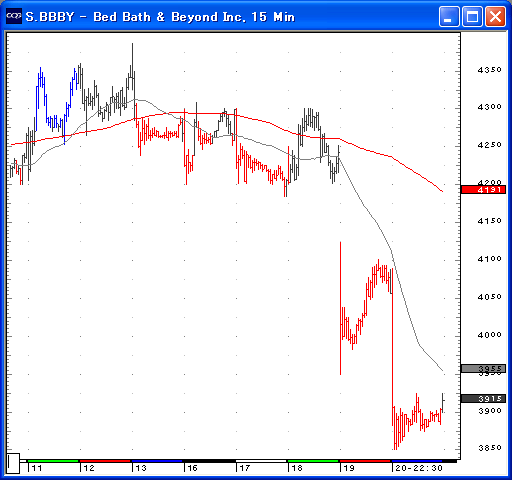Select date 19 on the time axis
This screenshot has width=512, height=480.
(349, 468)
